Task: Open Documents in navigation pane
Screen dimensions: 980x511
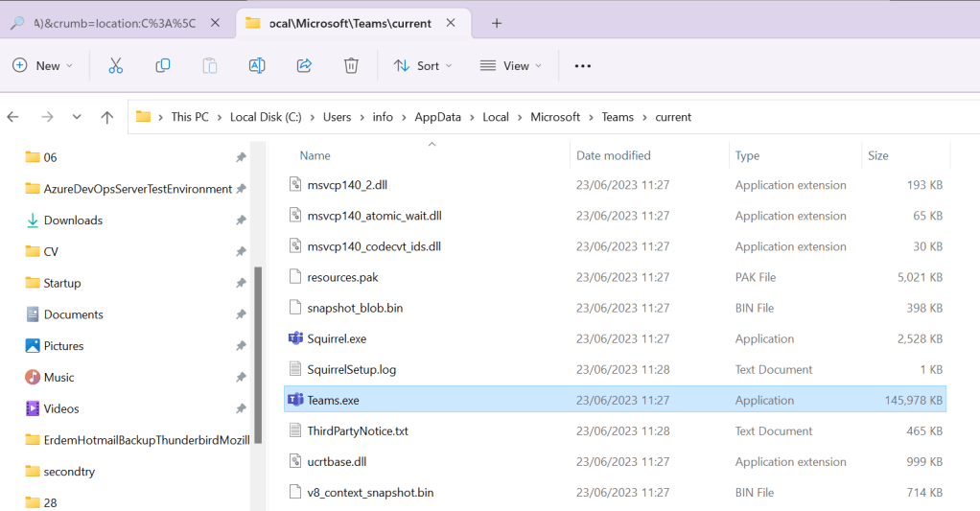Action: [x=73, y=314]
